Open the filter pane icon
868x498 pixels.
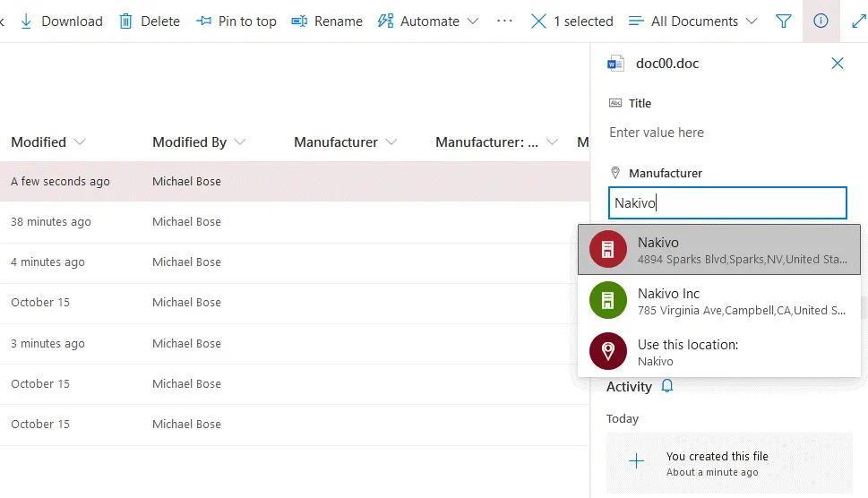point(784,21)
